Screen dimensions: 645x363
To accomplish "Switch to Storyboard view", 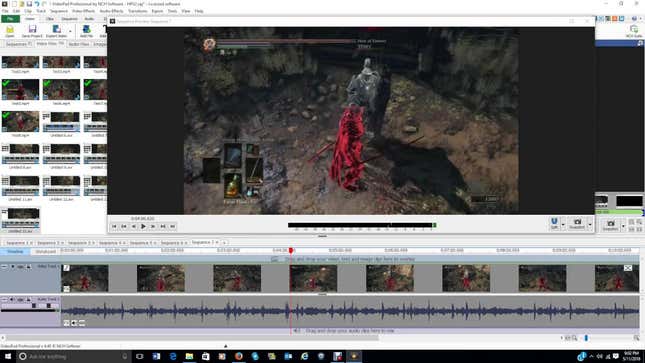I will pos(45,251).
